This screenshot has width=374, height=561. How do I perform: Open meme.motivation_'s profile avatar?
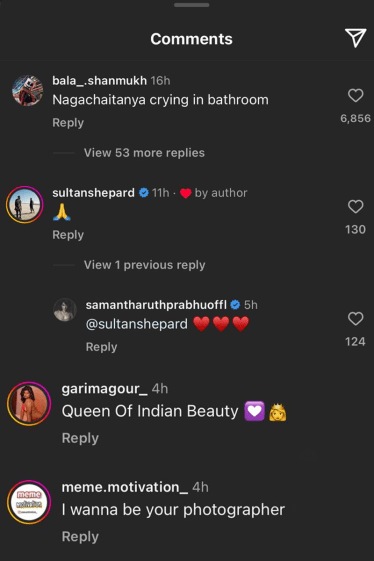(x=29, y=502)
